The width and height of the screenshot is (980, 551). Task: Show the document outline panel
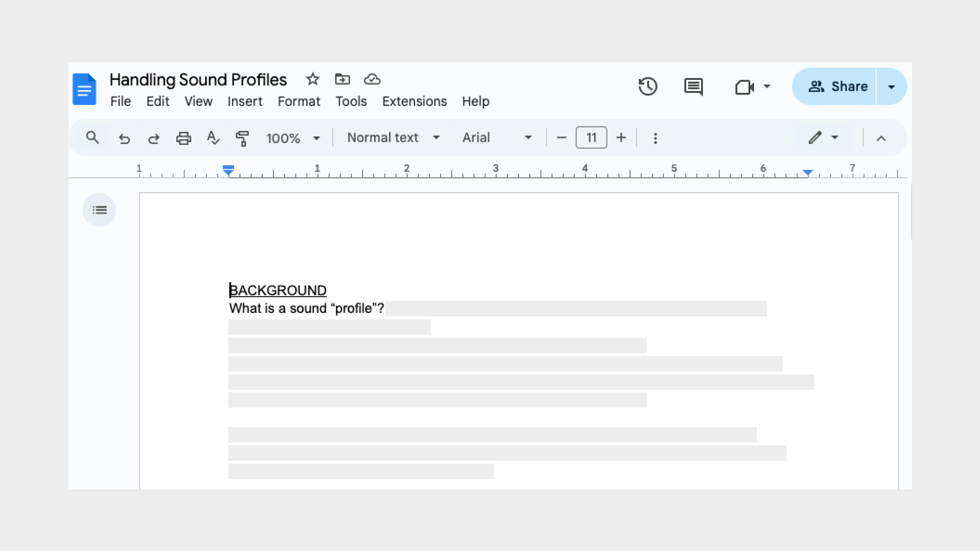tap(99, 210)
